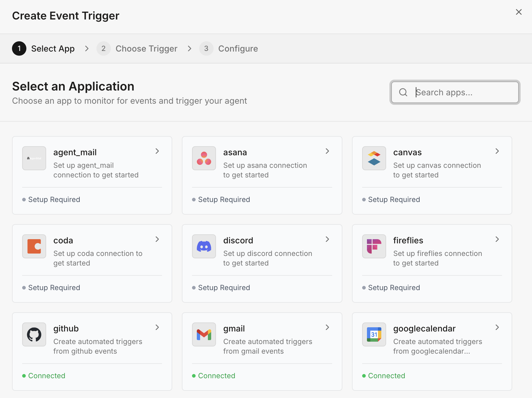Open coda card chevron arrow
Screen dimensions: 532x398
(x=157, y=239)
